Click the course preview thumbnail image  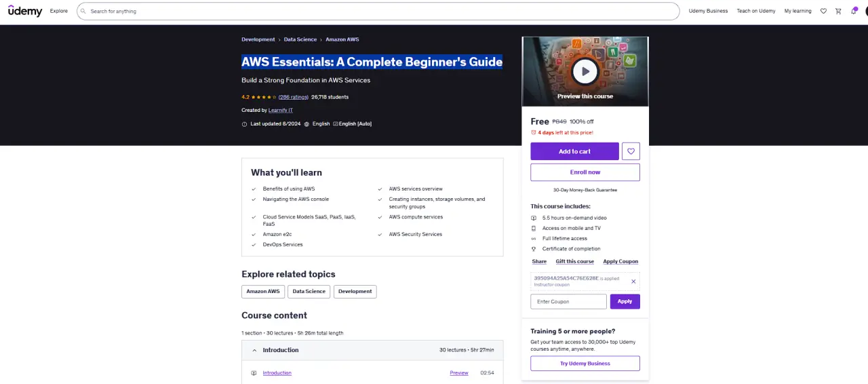point(585,71)
